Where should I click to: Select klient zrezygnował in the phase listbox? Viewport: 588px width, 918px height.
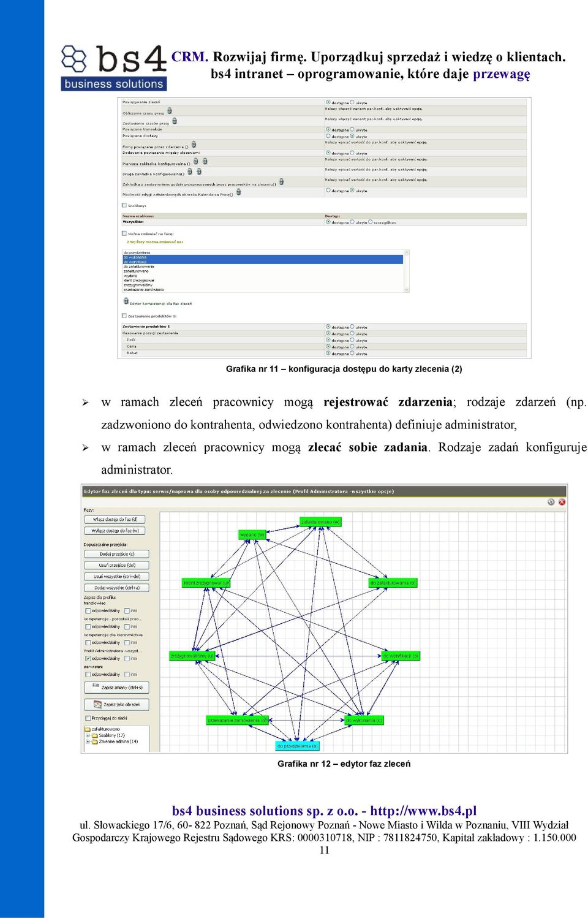[263, 280]
